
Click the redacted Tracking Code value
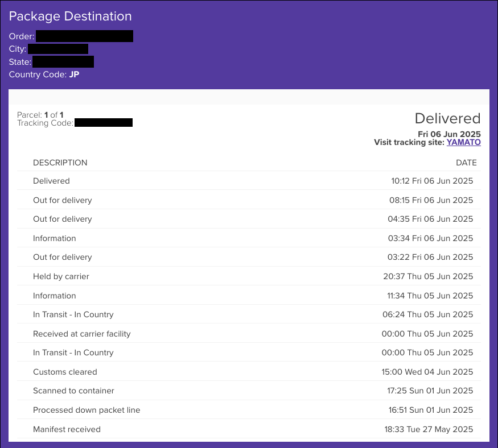[x=104, y=122]
